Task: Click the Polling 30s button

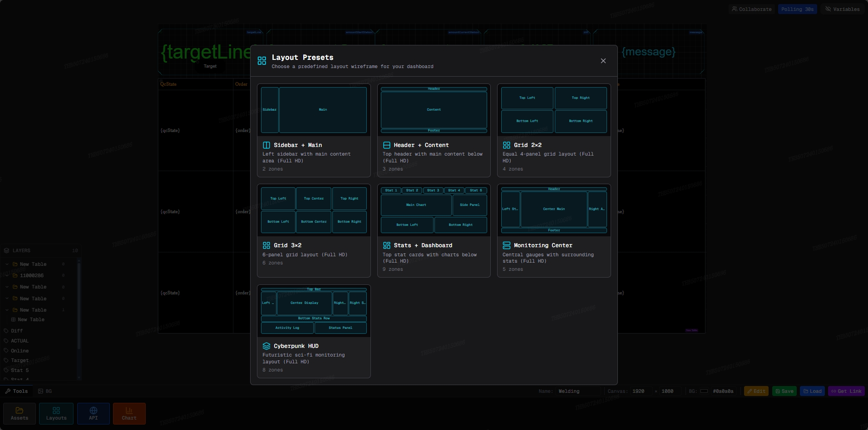Action: pyautogui.click(x=797, y=9)
